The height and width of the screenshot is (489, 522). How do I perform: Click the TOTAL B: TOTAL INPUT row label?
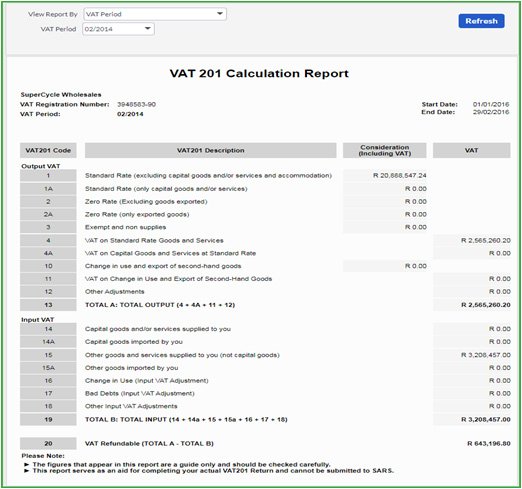point(186,420)
